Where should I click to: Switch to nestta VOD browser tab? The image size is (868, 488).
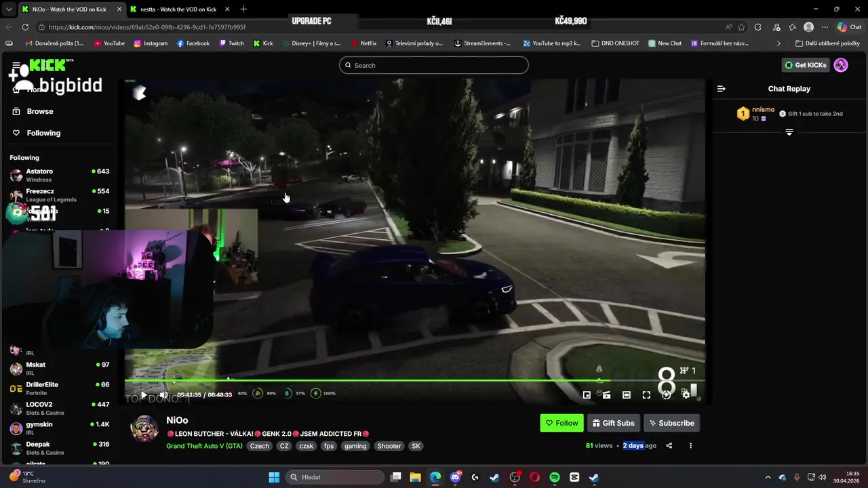click(178, 9)
